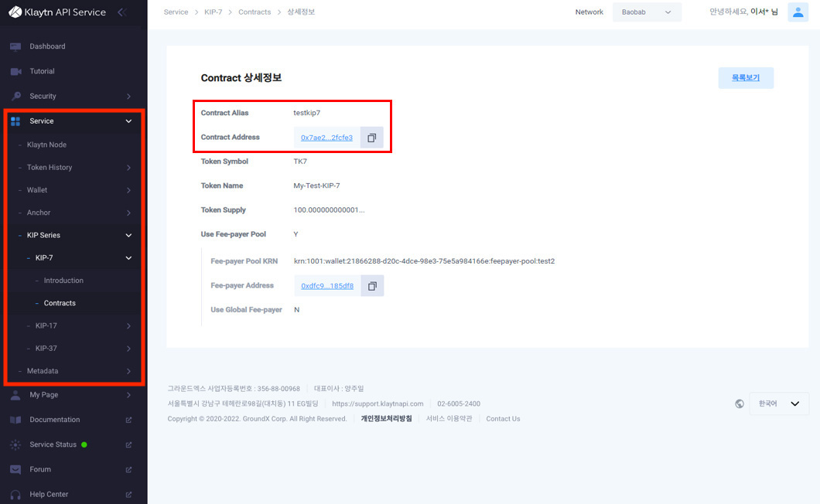Click the Tutorial video camera icon
Viewport: 820px width, 504px height.
click(15, 72)
